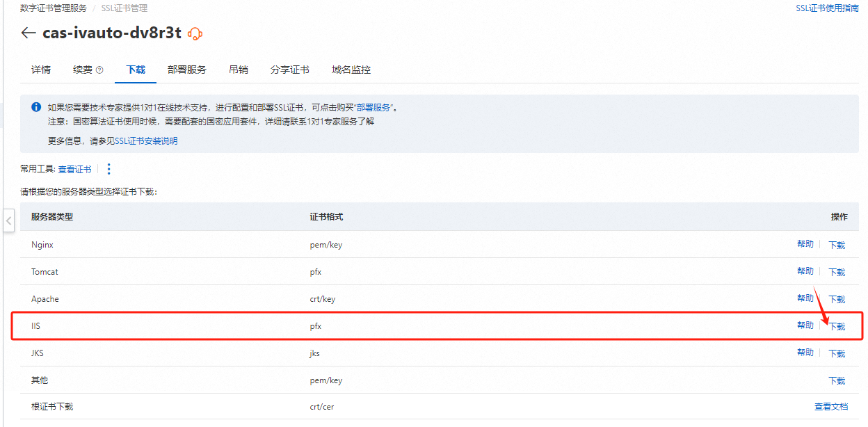Open 帮助 for the Tomcat row
The width and height of the screenshot is (868, 427).
805,271
